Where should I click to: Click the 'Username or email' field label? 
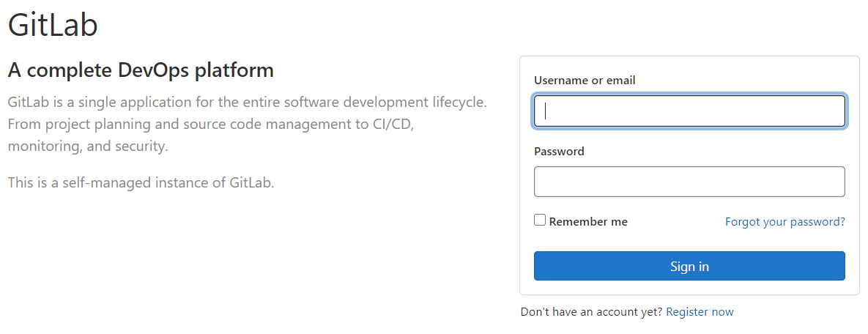click(585, 81)
